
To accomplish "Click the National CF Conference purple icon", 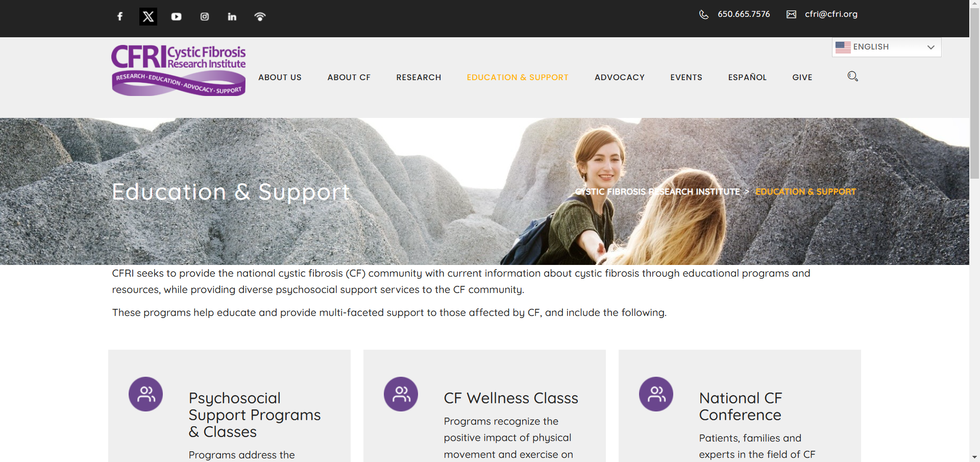I will [x=656, y=394].
